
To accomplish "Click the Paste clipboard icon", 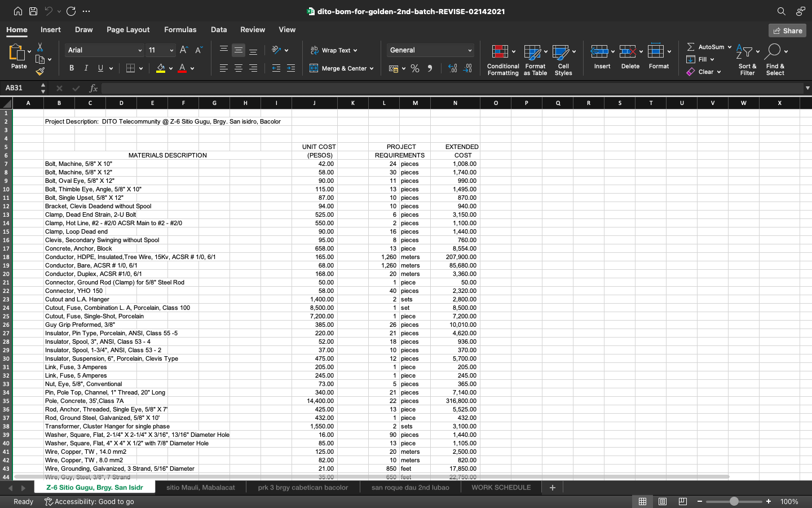I will coord(17,52).
